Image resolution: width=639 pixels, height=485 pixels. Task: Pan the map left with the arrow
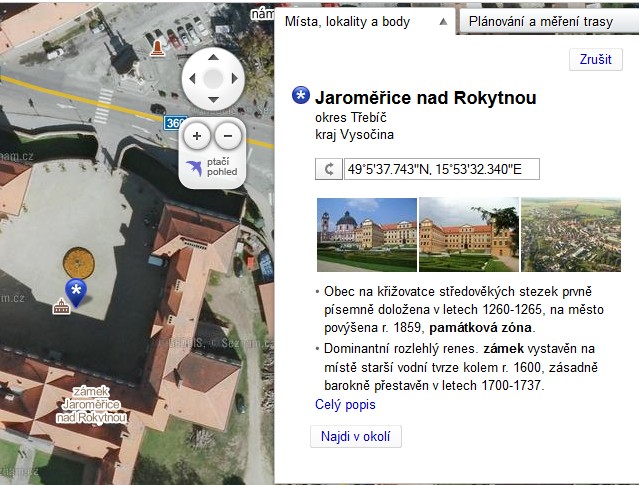click(192, 78)
